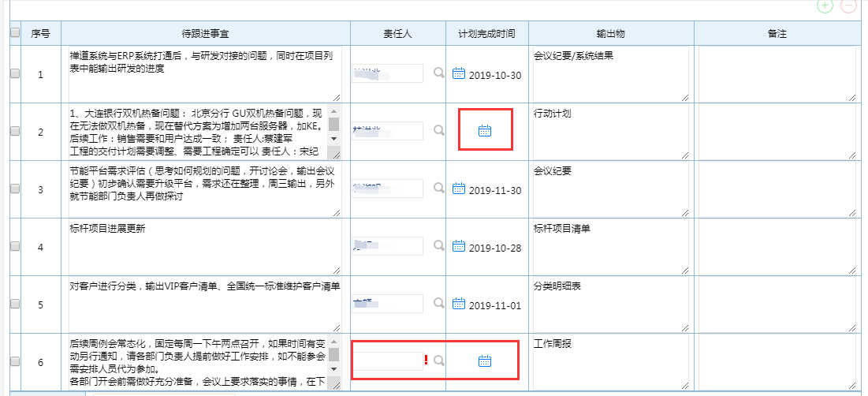Click the red remove row minus icon
868x396 pixels.
click(848, 6)
